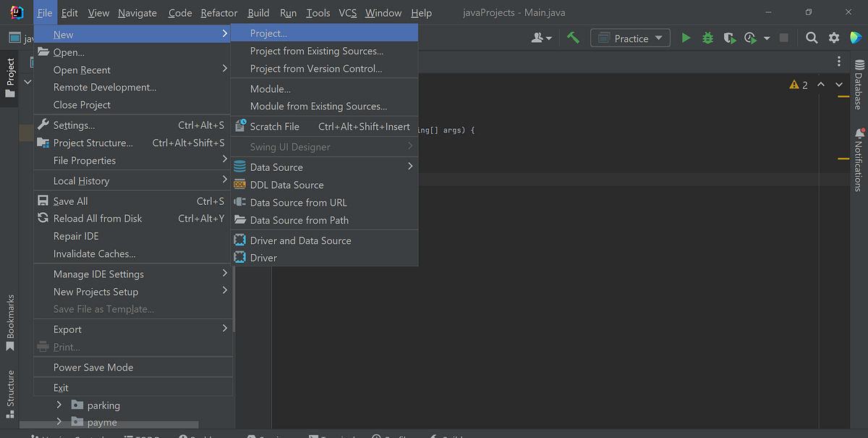Open the Profiler clock icon in the toolbar
Screen dimensions: 868x438
point(751,37)
